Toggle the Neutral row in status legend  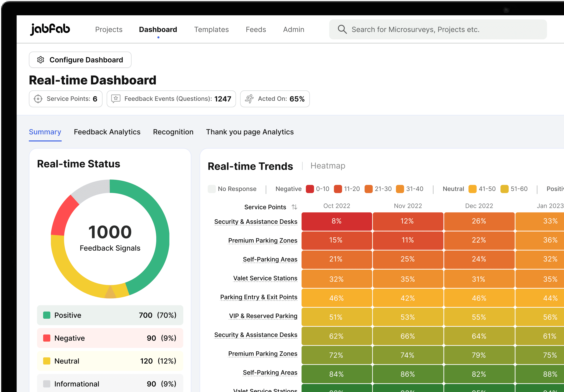110,361
